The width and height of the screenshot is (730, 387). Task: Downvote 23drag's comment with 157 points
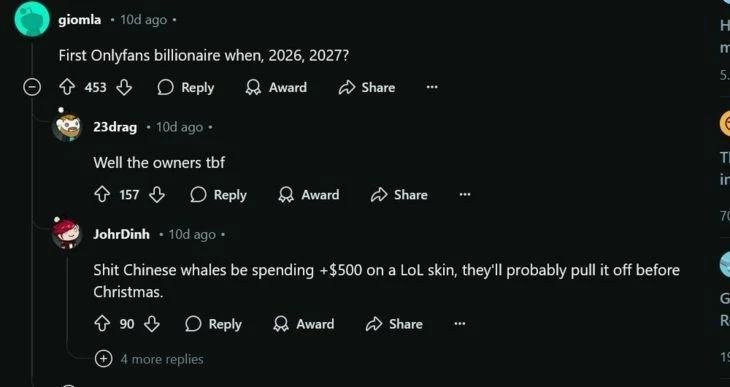pos(157,195)
